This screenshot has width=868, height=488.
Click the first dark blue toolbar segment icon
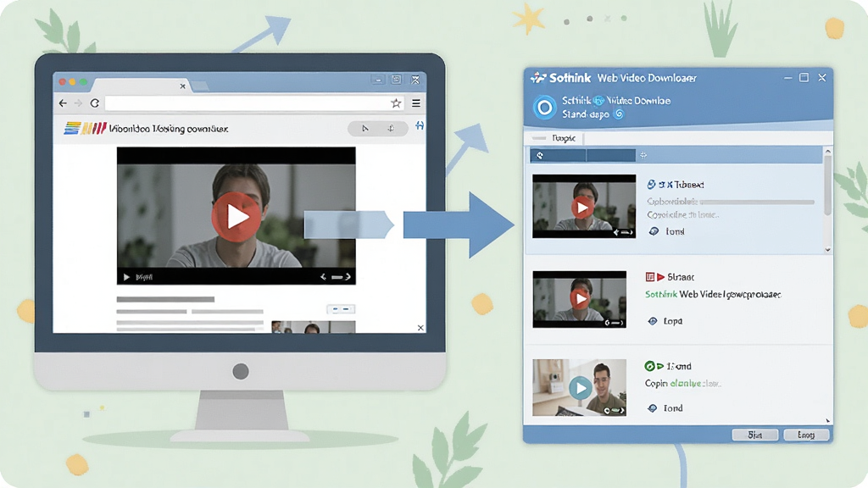(540, 156)
